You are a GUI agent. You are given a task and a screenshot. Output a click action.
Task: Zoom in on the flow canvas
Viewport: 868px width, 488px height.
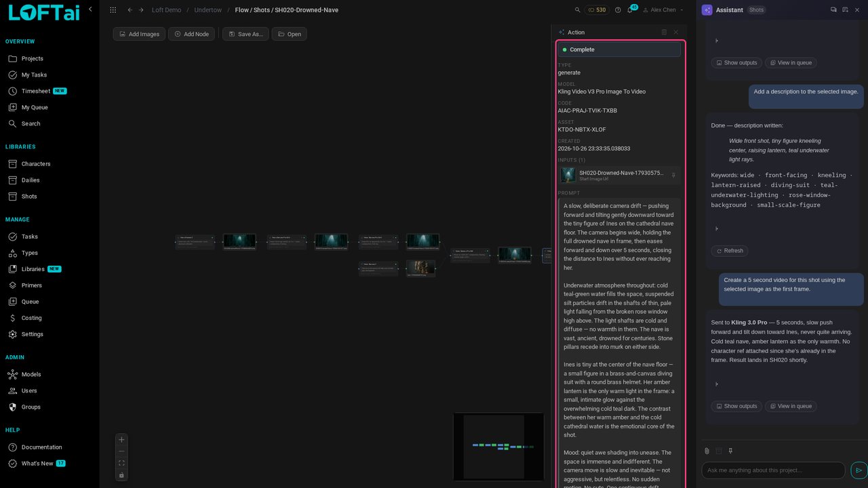pyautogui.click(x=121, y=440)
